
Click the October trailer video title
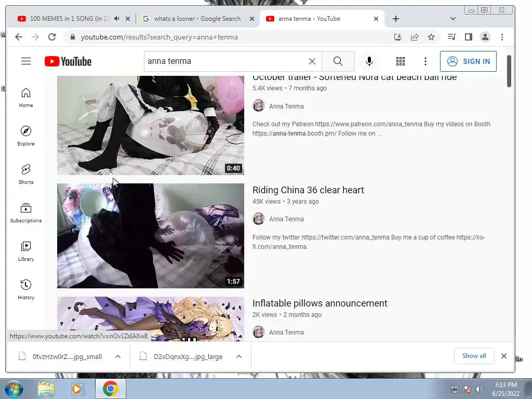click(x=354, y=78)
